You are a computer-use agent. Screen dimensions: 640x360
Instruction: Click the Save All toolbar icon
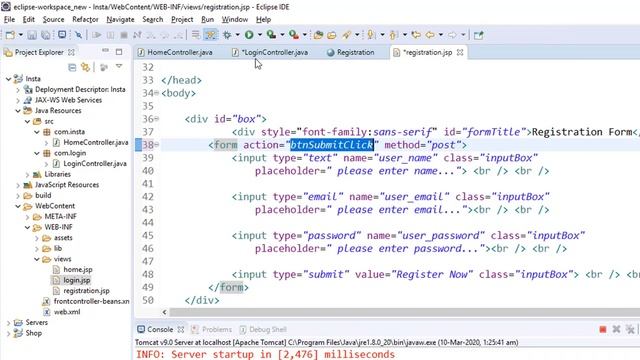(46, 35)
